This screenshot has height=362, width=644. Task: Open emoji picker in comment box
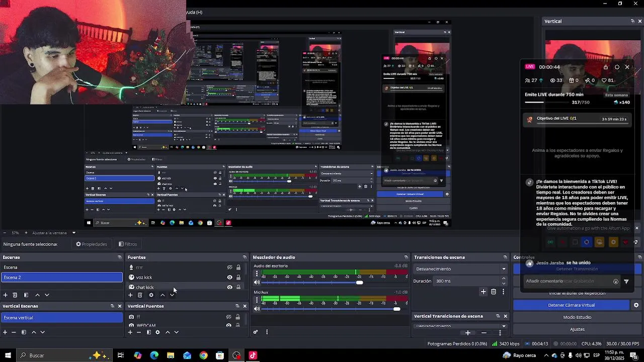click(616, 282)
